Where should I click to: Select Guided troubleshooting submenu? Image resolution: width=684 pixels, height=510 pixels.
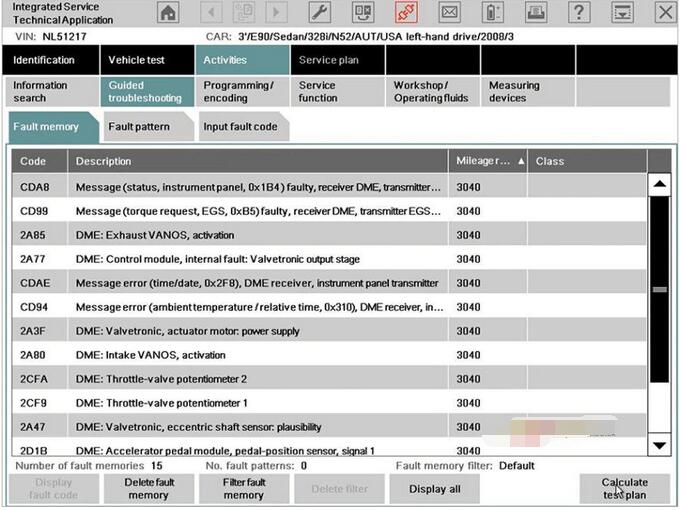[x=147, y=92]
